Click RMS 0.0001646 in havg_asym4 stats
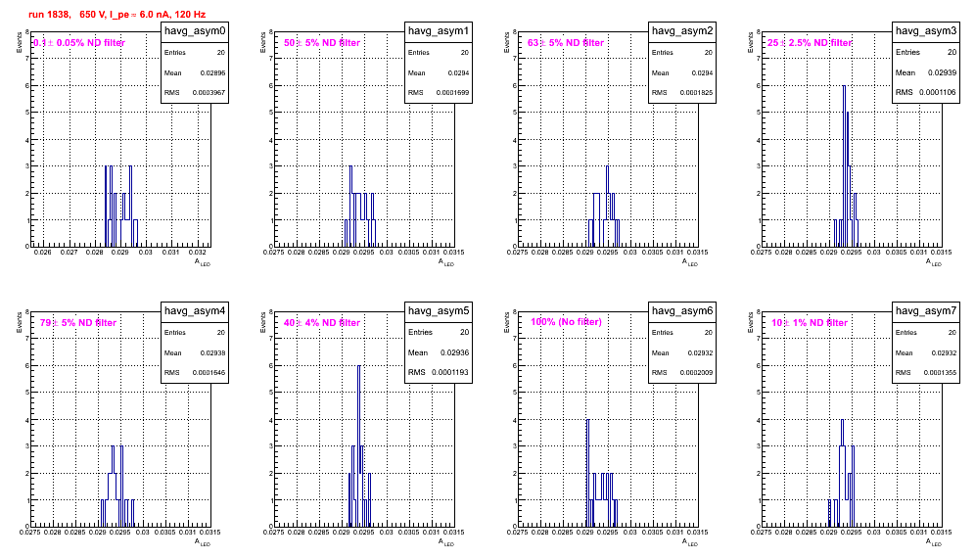Image resolution: width=975 pixels, height=560 pixels. pyautogui.click(x=195, y=373)
